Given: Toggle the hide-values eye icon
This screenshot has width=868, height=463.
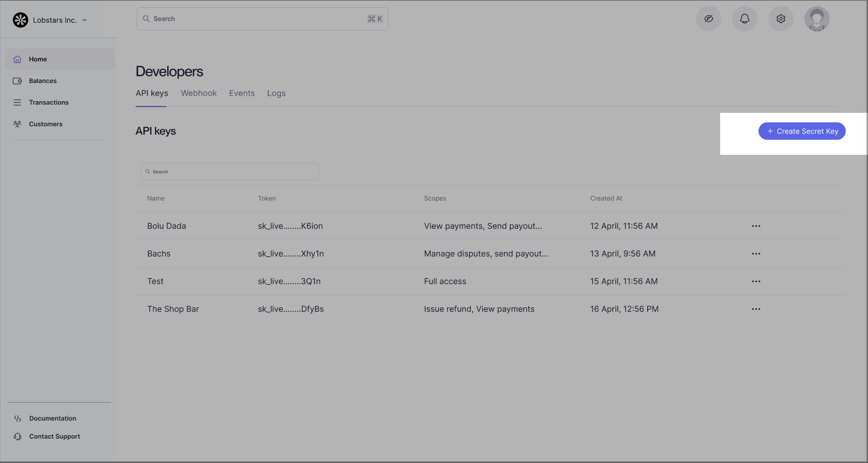Looking at the screenshot, I should tap(708, 19).
